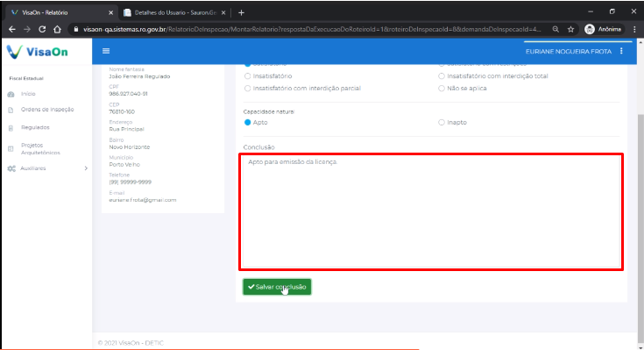Click the Fiscal Estadual sidebar label

coord(26,79)
